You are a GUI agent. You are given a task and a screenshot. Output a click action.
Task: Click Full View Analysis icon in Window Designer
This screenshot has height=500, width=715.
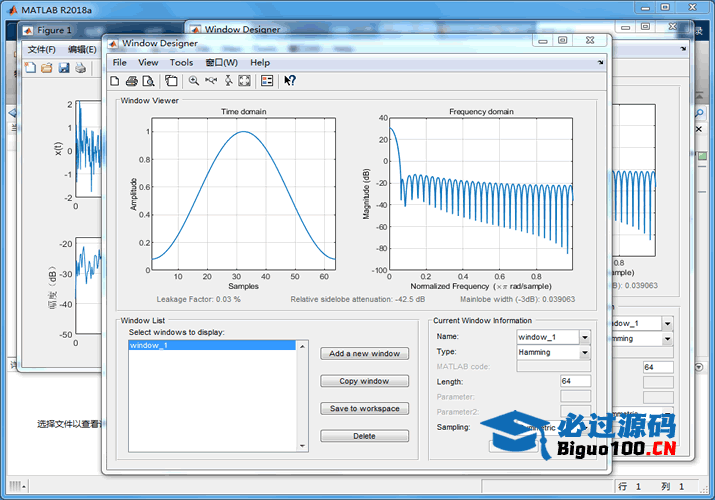pos(171,81)
